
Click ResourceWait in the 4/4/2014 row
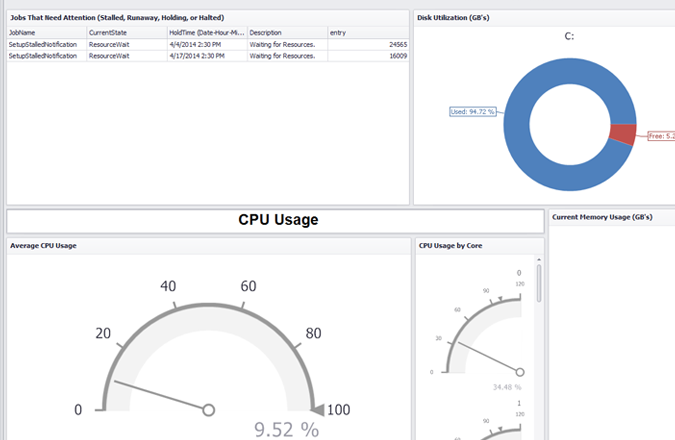(x=109, y=44)
